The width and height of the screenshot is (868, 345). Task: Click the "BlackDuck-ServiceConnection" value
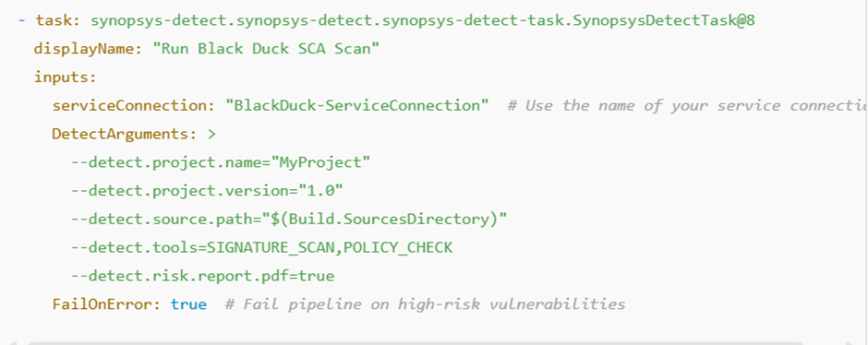click(357, 105)
